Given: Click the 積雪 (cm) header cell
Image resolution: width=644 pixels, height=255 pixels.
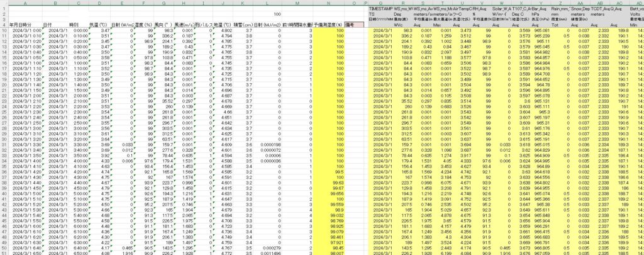Looking at the screenshot, I should 241,25.
